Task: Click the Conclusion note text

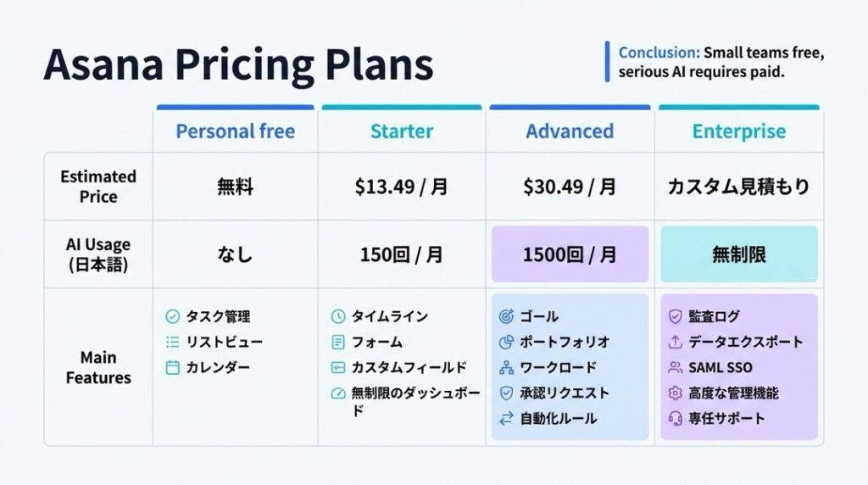Action: point(721,63)
